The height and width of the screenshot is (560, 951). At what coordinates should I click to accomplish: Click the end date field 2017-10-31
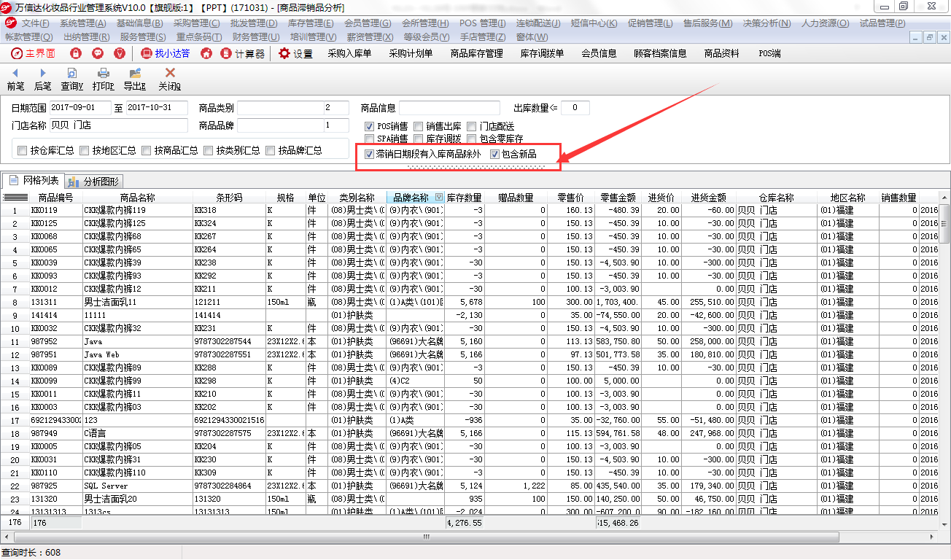pos(157,108)
